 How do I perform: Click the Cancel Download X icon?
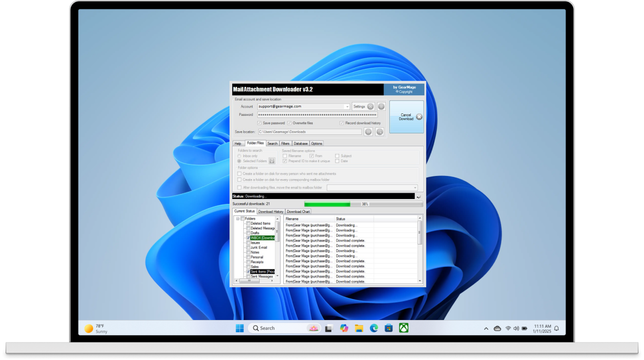tap(419, 117)
